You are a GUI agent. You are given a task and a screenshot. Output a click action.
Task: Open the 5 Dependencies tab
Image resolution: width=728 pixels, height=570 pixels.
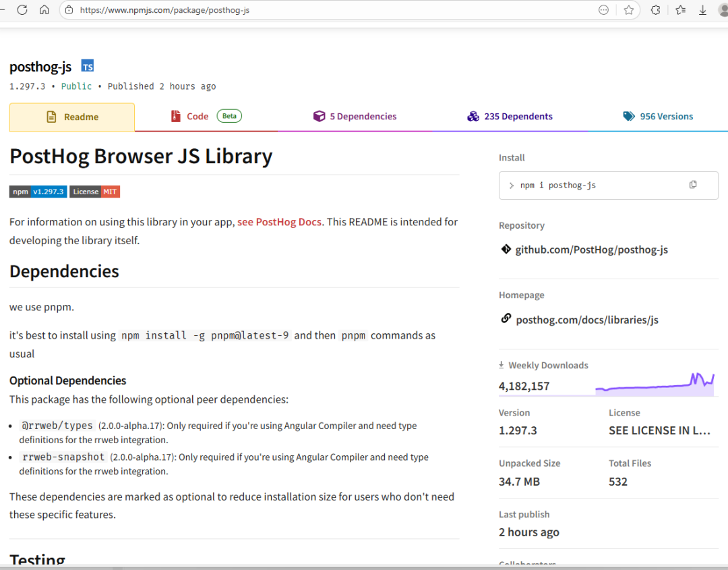355,116
